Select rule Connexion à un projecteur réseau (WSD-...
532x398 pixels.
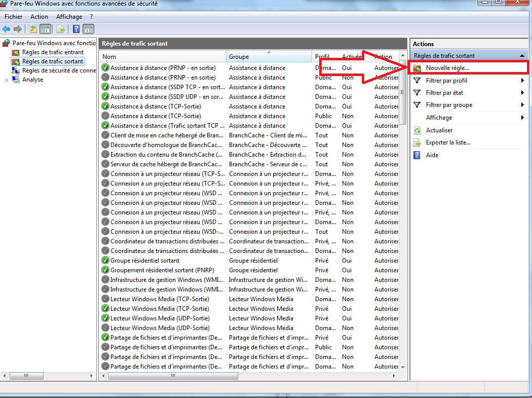coord(167,232)
